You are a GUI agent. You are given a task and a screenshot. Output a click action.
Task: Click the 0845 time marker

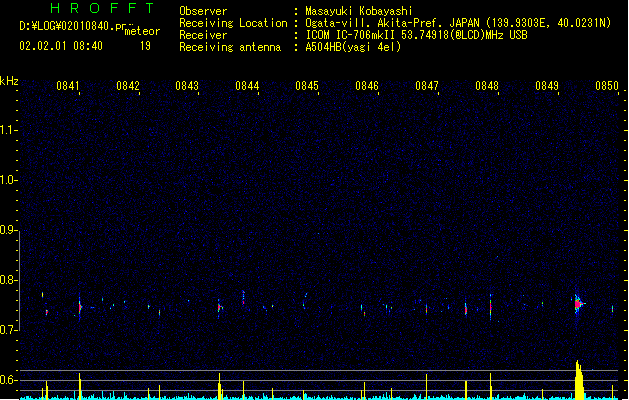pyautogui.click(x=307, y=86)
